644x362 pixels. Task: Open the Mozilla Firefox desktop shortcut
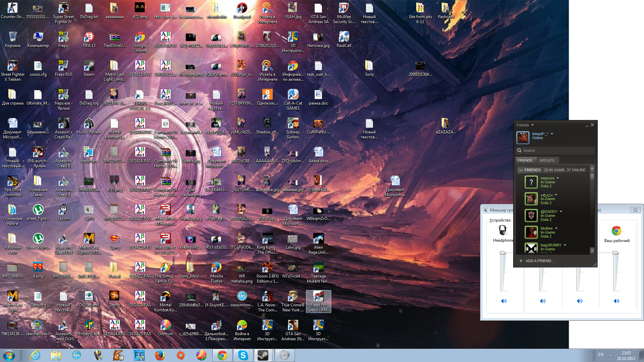(216, 268)
